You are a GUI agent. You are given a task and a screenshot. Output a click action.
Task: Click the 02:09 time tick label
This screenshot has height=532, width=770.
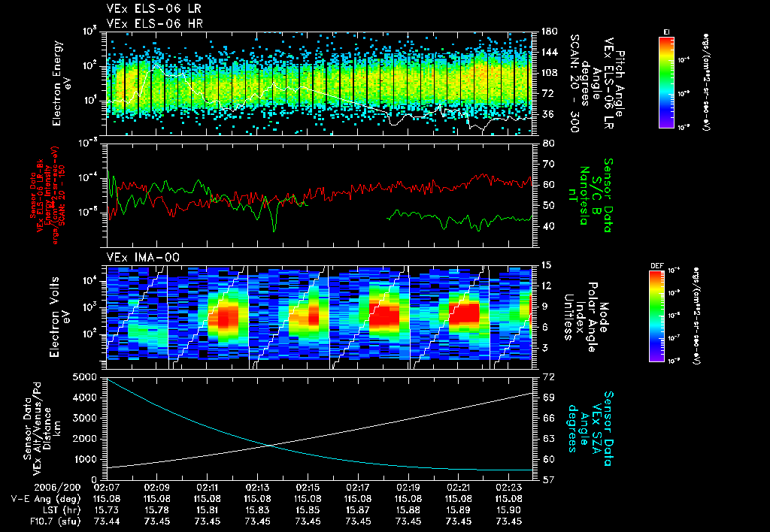click(x=156, y=488)
